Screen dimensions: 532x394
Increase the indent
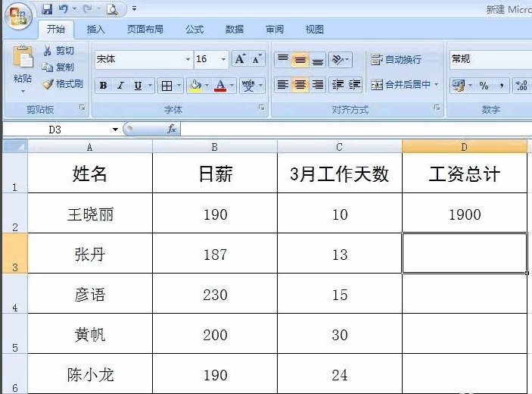coord(354,85)
